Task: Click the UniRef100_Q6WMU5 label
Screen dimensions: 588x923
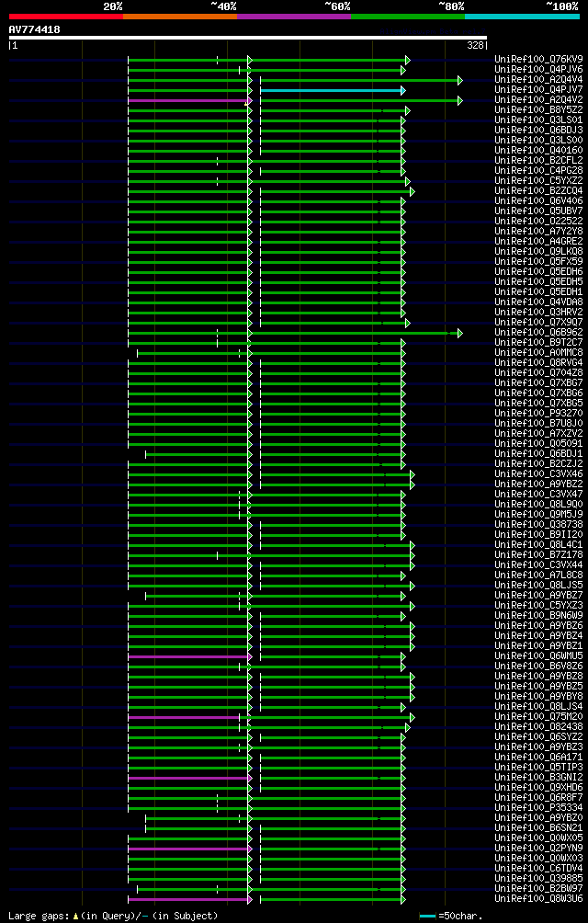Action: click(x=538, y=656)
